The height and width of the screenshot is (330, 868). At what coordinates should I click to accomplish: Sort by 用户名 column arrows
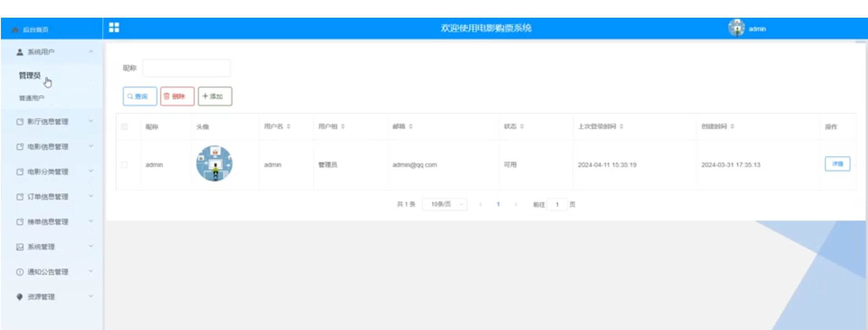[x=288, y=126]
